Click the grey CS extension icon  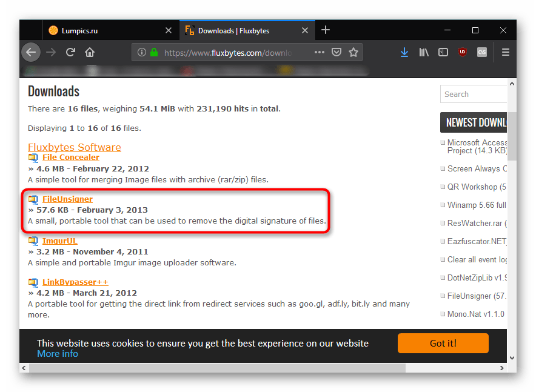pos(482,52)
